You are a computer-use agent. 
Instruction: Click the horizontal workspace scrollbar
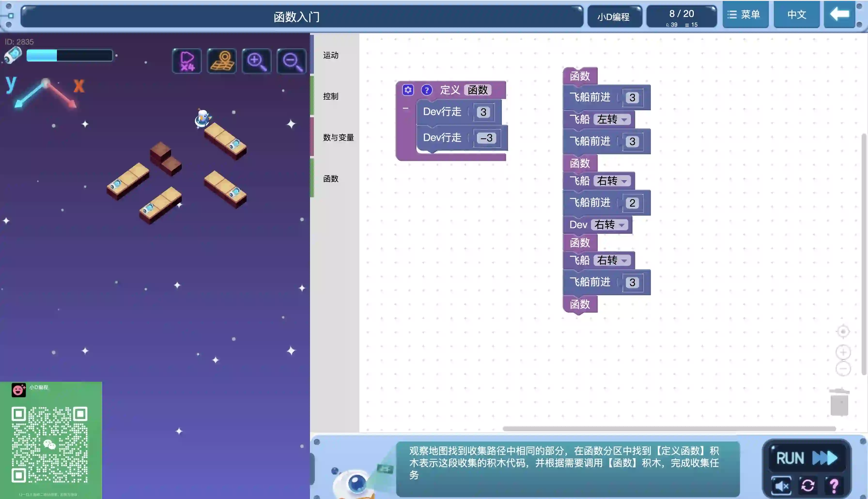point(669,429)
